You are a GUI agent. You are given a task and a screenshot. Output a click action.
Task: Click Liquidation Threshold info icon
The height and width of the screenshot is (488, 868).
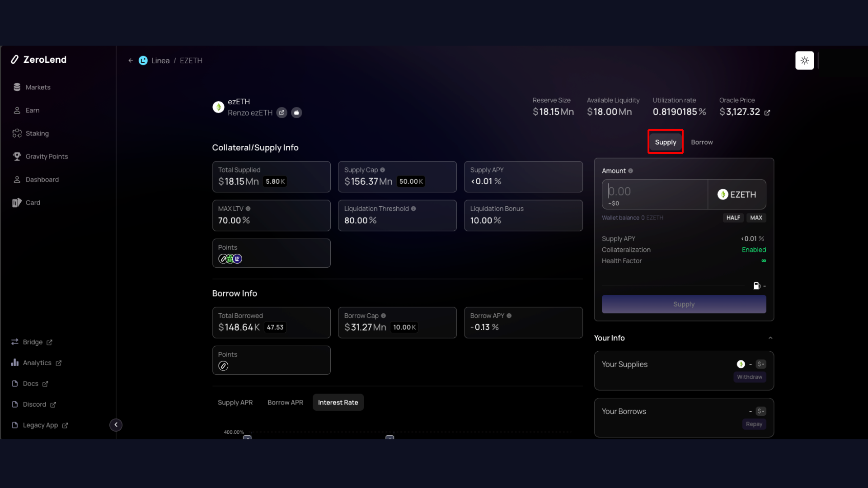(413, 209)
